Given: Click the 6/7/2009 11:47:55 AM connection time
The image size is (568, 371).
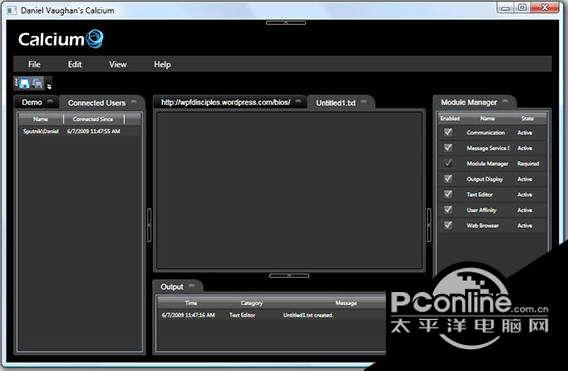Looking at the screenshot, I should pyautogui.click(x=94, y=131).
